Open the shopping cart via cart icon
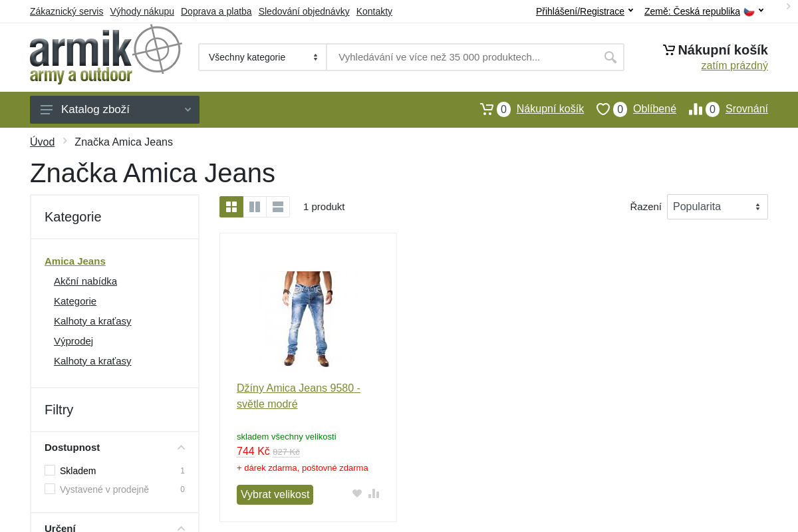Image resolution: width=798 pixels, height=532 pixels. (x=487, y=108)
